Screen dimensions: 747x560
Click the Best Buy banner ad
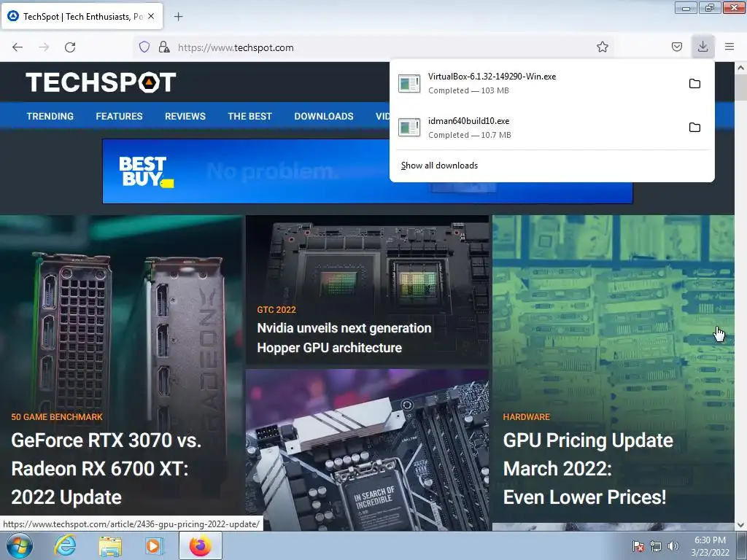[246, 171]
